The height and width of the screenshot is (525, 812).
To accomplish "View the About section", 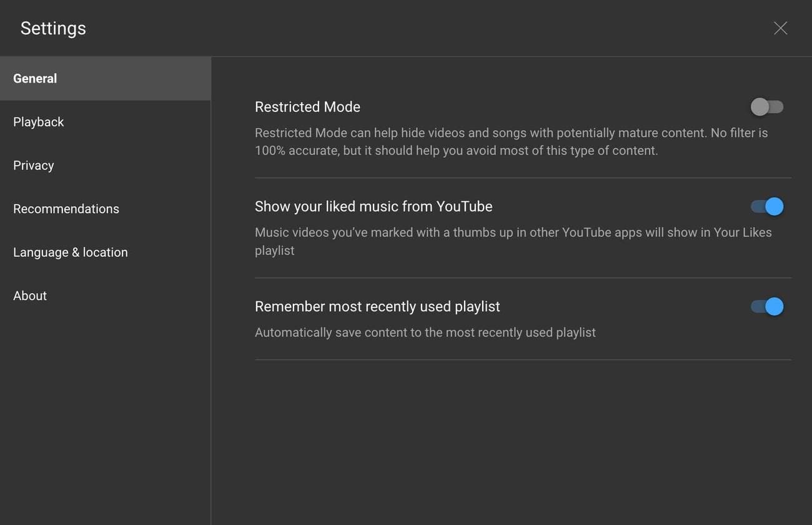I will (x=29, y=296).
